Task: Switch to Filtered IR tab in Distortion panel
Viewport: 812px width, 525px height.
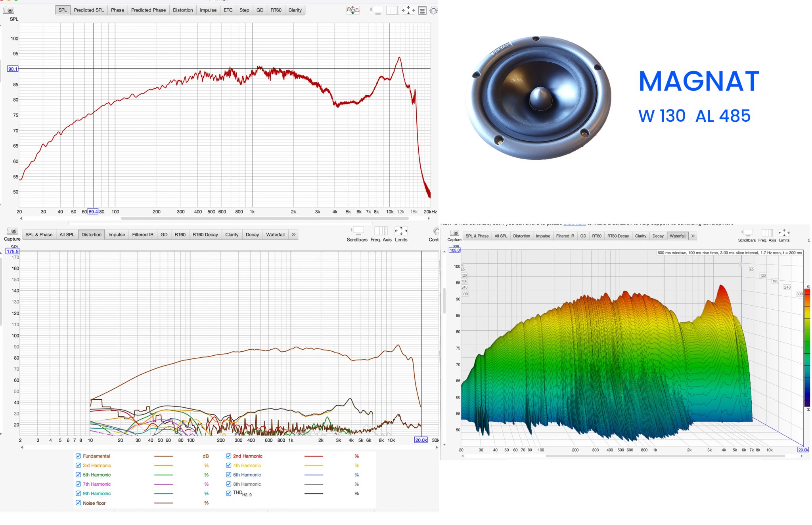Action: click(x=143, y=235)
